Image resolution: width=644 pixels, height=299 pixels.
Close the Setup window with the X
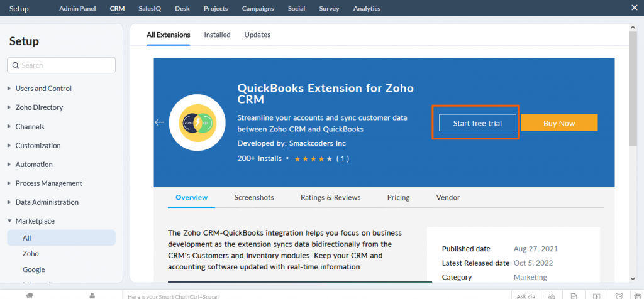[634, 8]
